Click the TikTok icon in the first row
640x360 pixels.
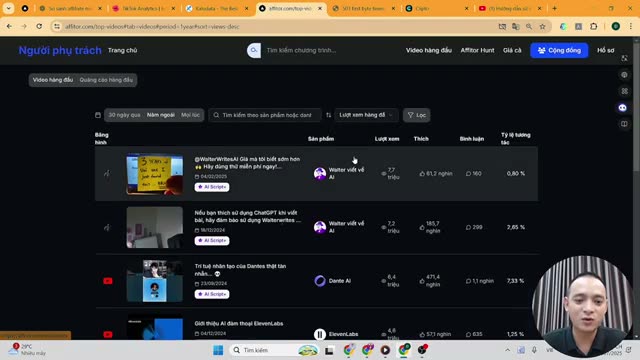point(107,173)
